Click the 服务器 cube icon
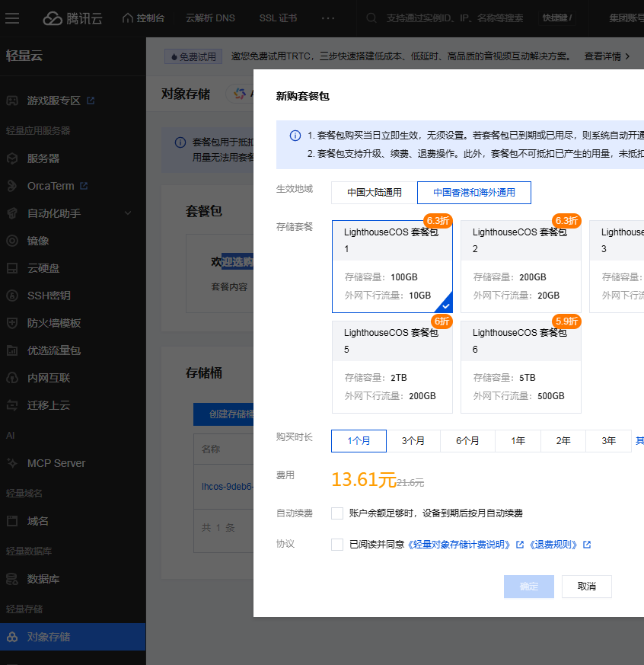Viewport: 644px width, 665px height. [x=12, y=158]
